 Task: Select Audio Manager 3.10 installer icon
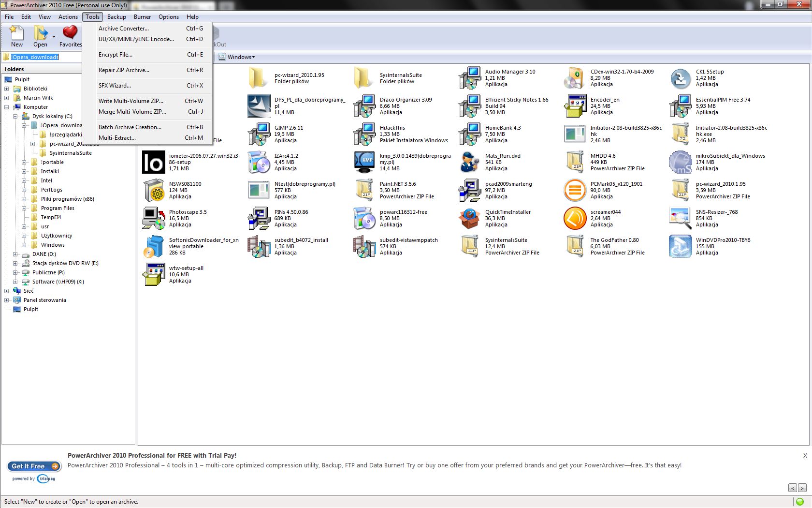470,78
